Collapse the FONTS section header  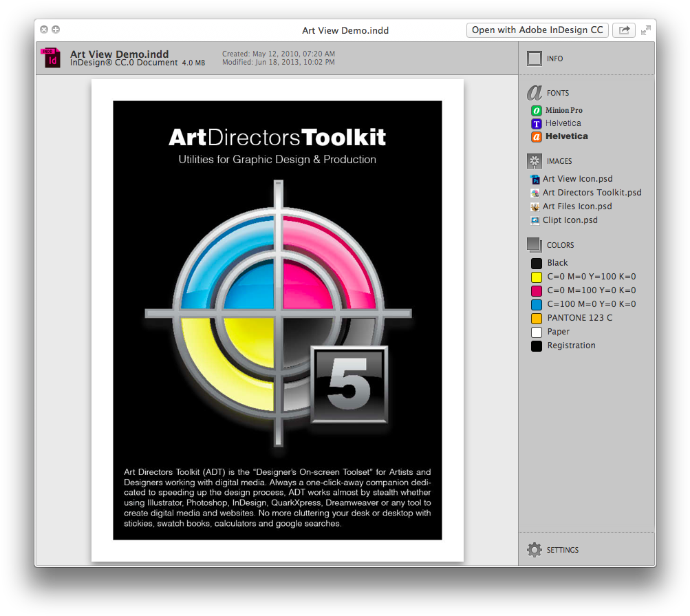(557, 93)
